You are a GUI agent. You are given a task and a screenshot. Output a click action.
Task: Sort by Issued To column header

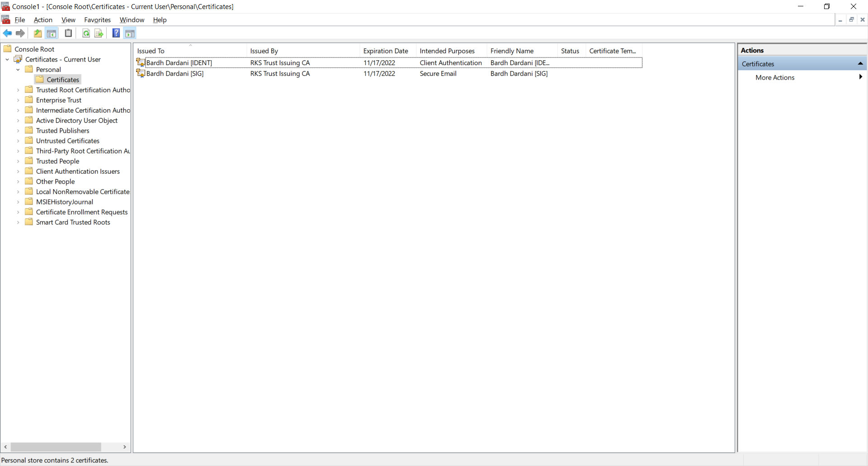[x=190, y=51]
